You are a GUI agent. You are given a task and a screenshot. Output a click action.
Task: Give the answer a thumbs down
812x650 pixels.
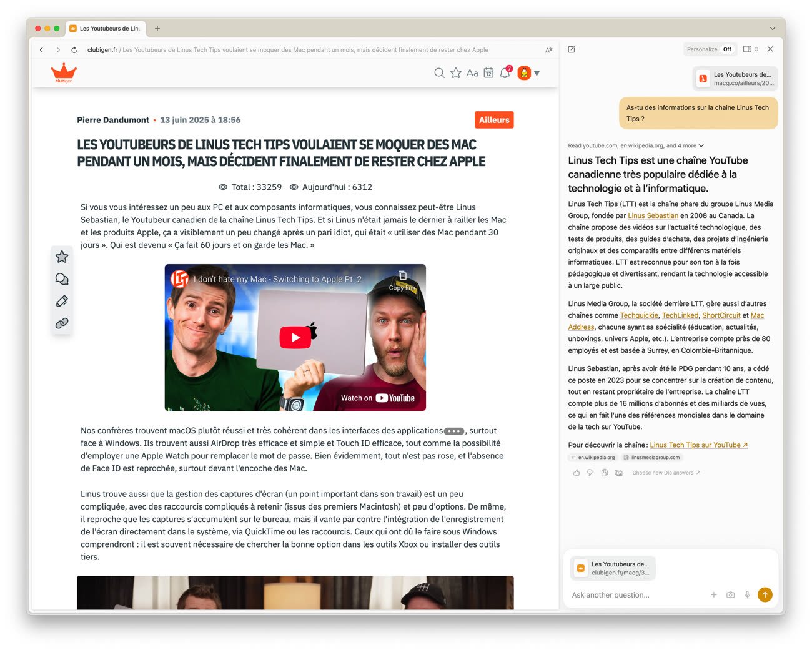click(x=590, y=473)
